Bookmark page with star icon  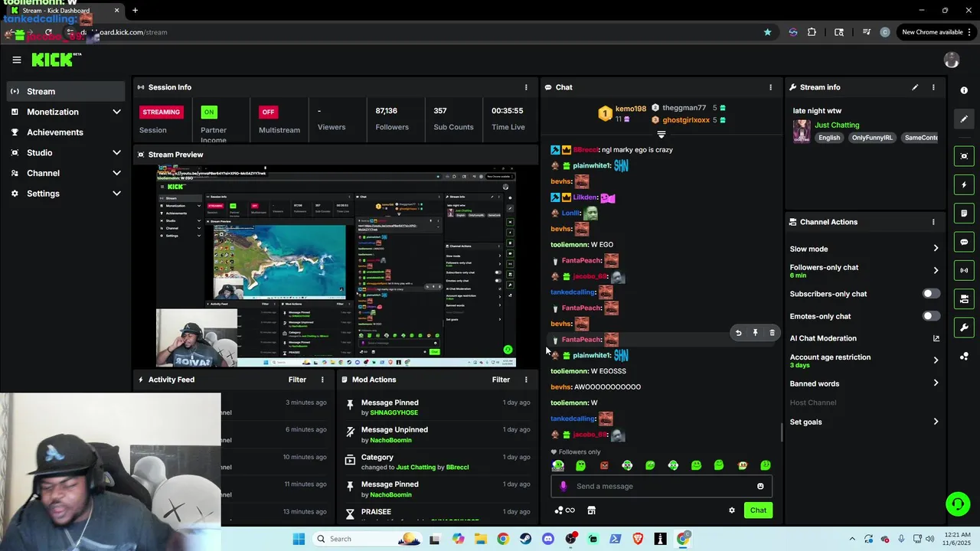tap(767, 32)
